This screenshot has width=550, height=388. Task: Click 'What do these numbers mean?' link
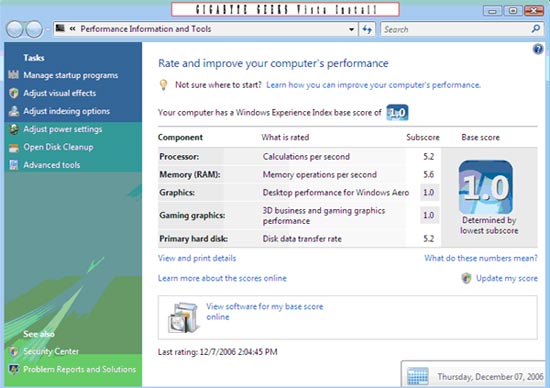click(x=481, y=258)
